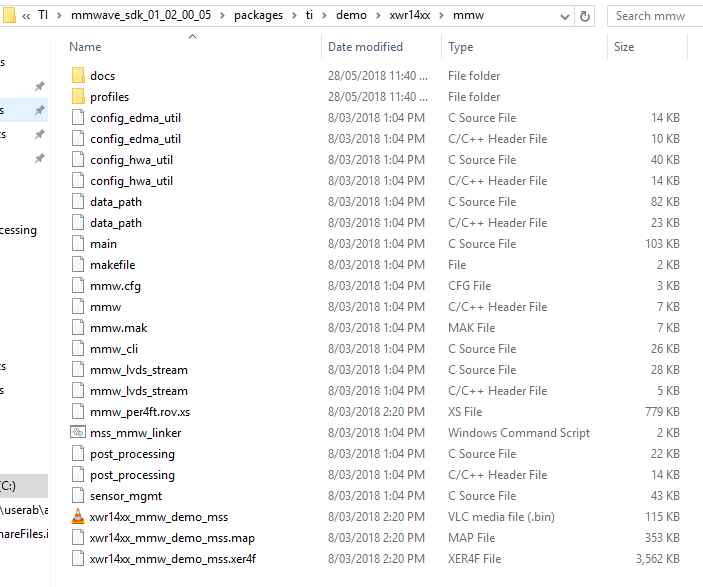Open the profiles folder icon
The width and height of the screenshot is (703, 587).
tap(78, 96)
